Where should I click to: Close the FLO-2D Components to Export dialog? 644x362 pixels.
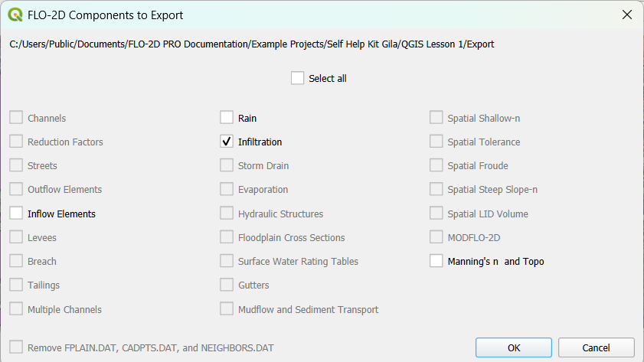point(626,15)
